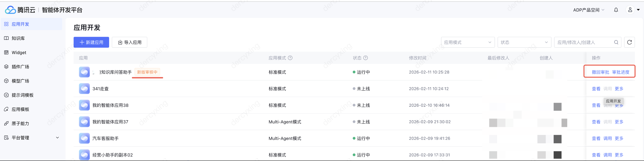Click the 汽车客服助手 app icon

[x=84, y=138]
